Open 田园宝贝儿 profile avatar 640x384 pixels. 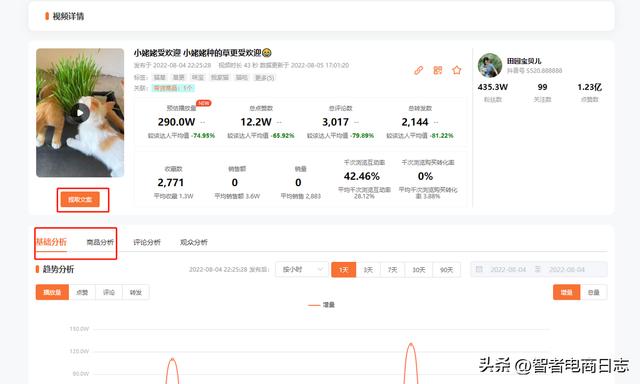(x=490, y=65)
